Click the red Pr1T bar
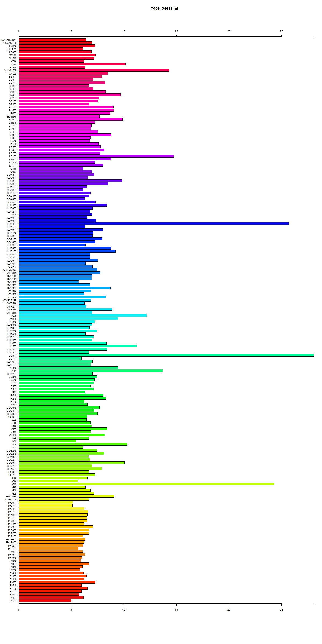This screenshot has height=644, width=322. [45, 600]
